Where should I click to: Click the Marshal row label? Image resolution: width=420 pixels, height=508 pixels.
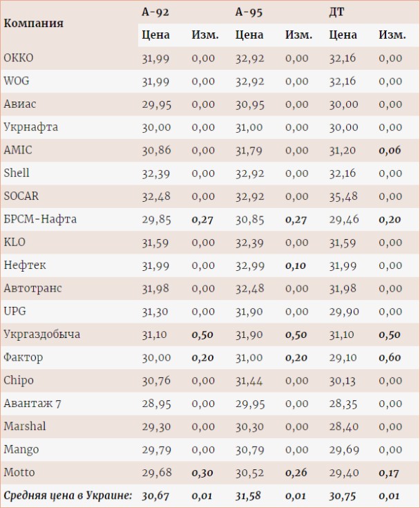[x=25, y=426]
